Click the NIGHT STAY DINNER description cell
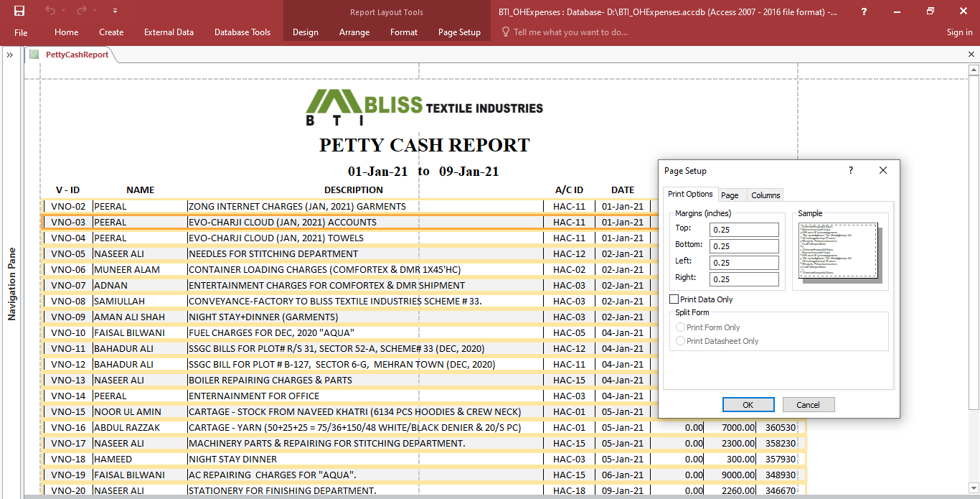The image size is (980, 499). point(365,460)
